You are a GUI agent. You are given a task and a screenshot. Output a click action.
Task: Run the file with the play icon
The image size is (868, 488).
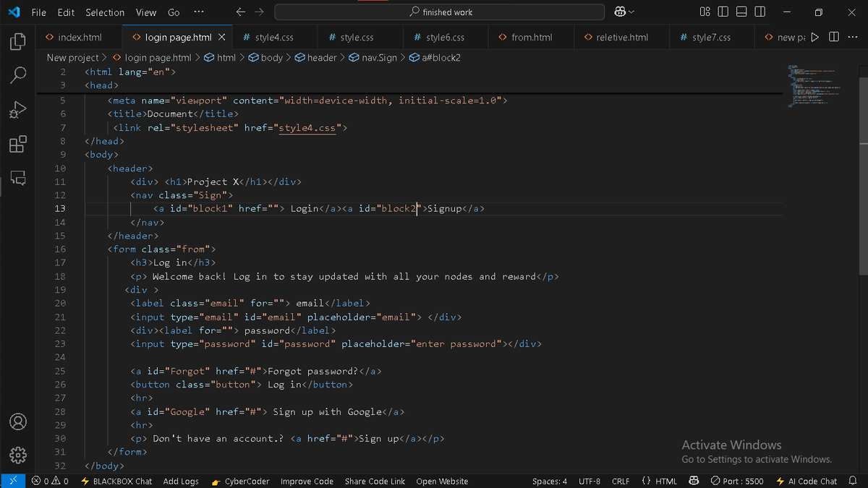(815, 37)
